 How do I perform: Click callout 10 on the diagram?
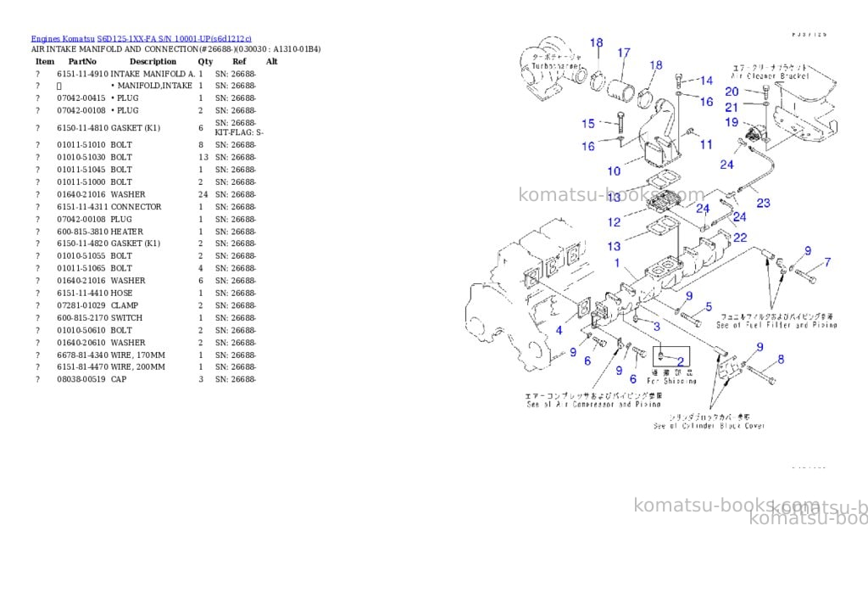point(614,171)
